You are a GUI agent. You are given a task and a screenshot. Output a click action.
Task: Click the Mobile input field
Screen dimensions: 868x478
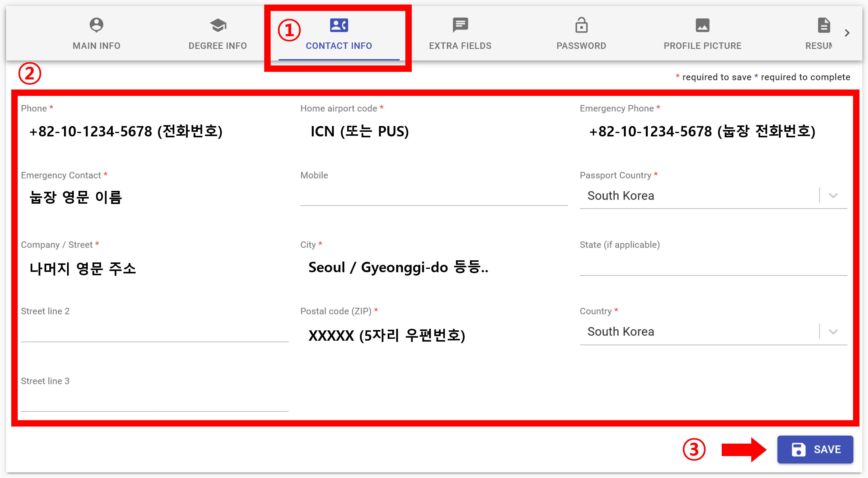(434, 196)
